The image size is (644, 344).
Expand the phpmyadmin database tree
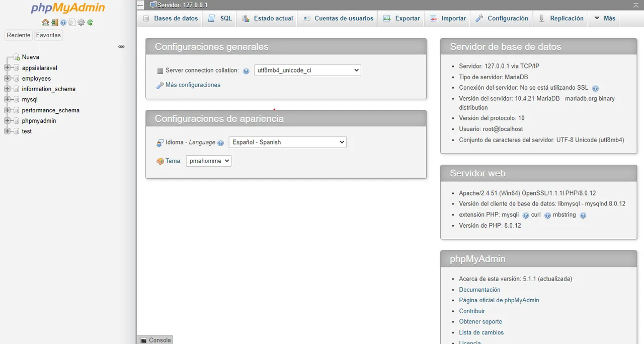click(x=7, y=121)
